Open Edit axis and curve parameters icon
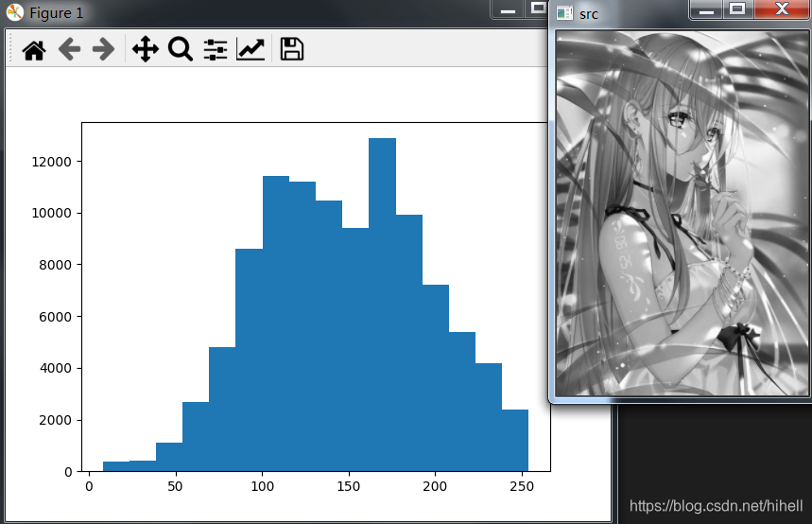 click(251, 50)
